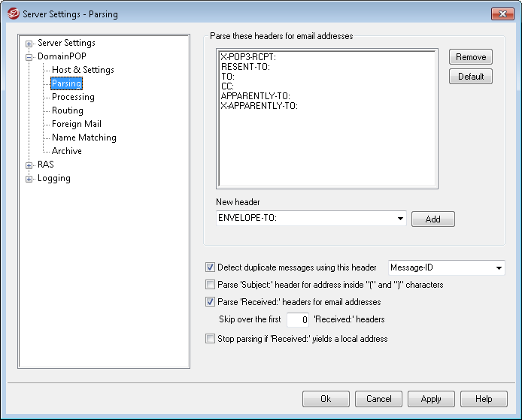Select Processing in the settings tree
522x420 pixels.
73,97
